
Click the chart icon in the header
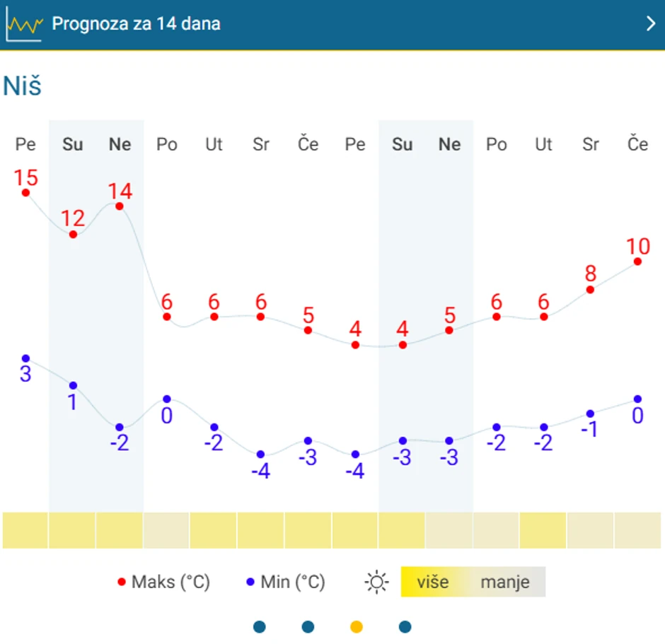(24, 25)
